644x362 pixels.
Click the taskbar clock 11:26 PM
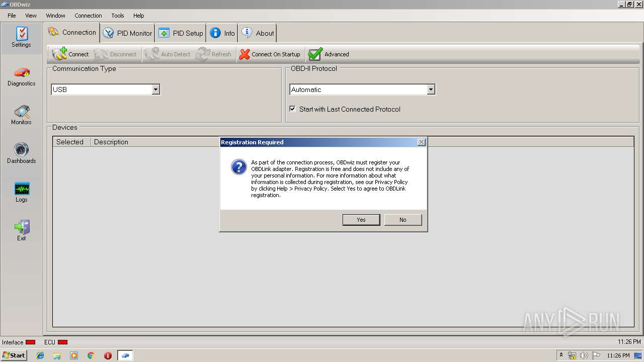618,355
